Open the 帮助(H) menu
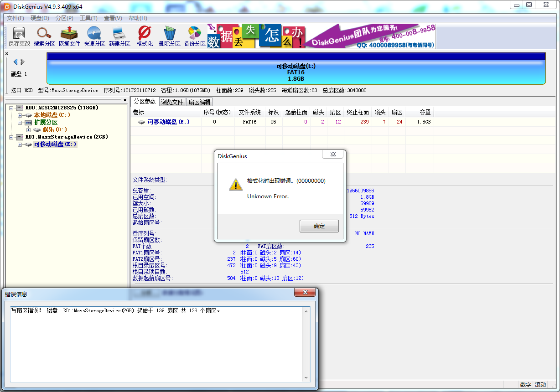 pos(138,18)
